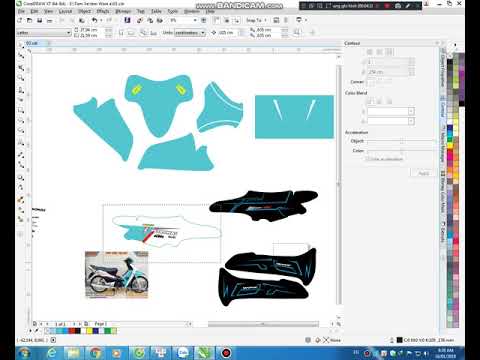Select the Pick tool in toolbox
480x360 pixels.
point(21,45)
